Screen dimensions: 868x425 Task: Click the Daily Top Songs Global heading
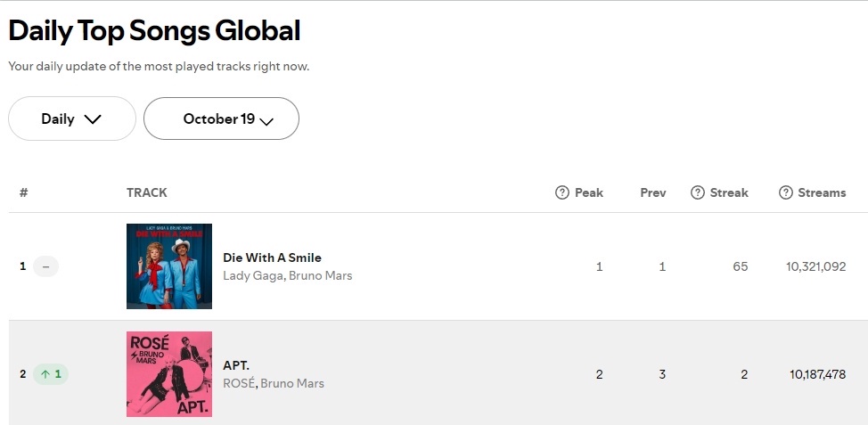154,31
